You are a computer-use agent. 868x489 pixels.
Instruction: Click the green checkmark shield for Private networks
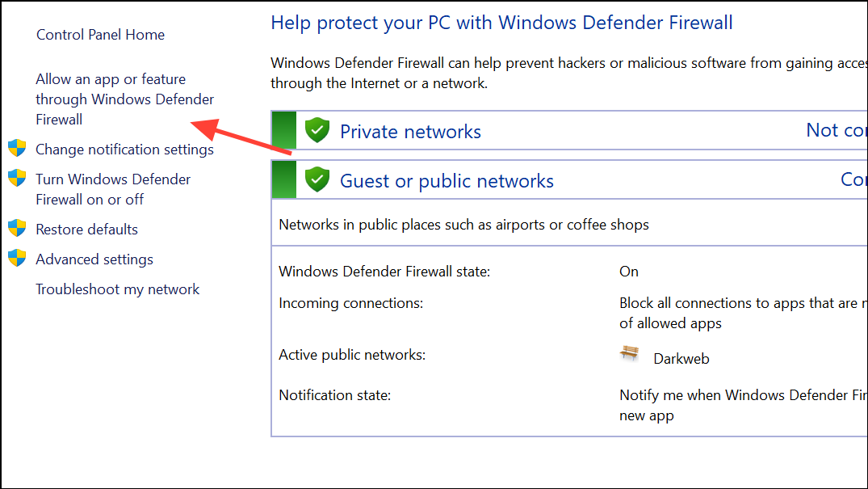(317, 130)
